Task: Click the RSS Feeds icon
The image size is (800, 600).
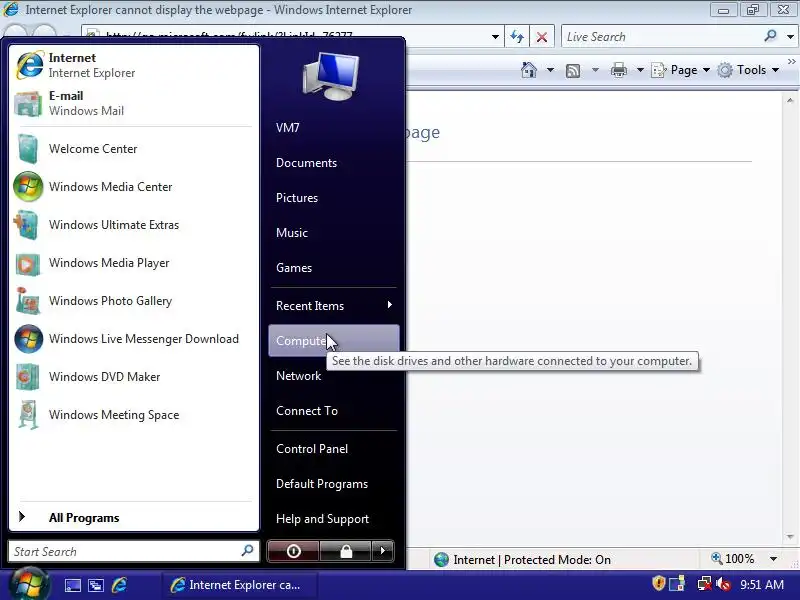Action: tap(573, 70)
